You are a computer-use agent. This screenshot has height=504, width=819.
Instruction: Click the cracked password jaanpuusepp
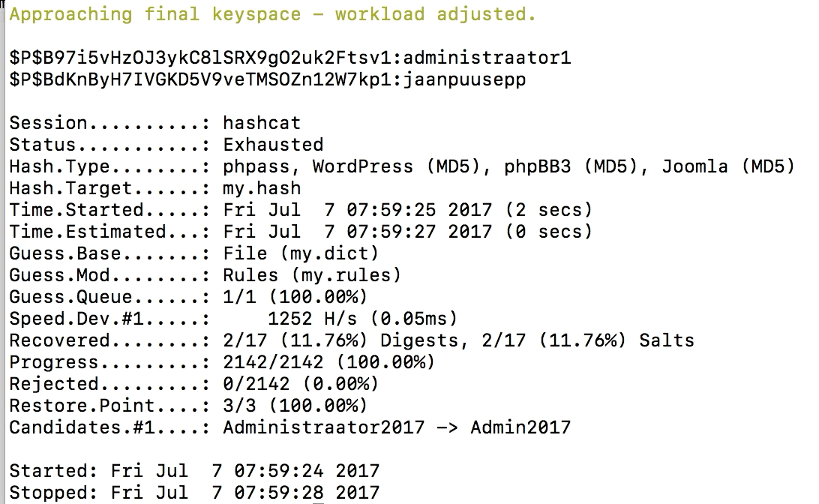point(464,79)
